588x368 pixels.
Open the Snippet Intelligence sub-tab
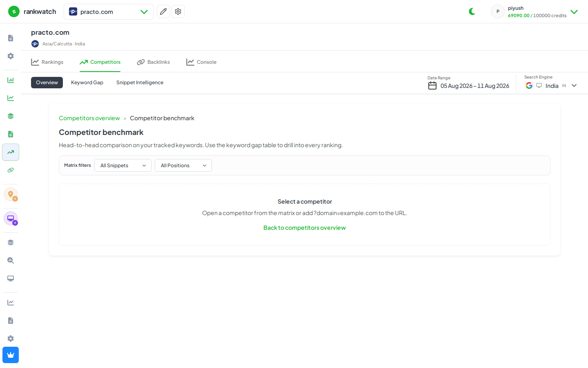point(140,83)
